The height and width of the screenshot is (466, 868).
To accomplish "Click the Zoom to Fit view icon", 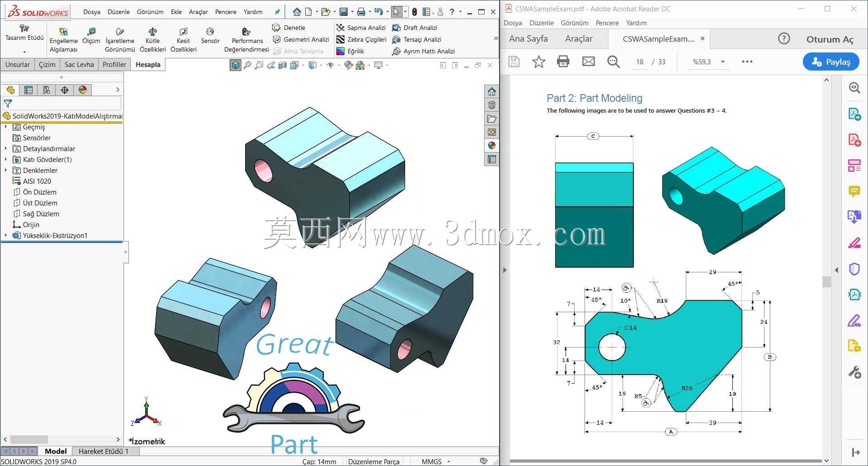I will click(247, 66).
